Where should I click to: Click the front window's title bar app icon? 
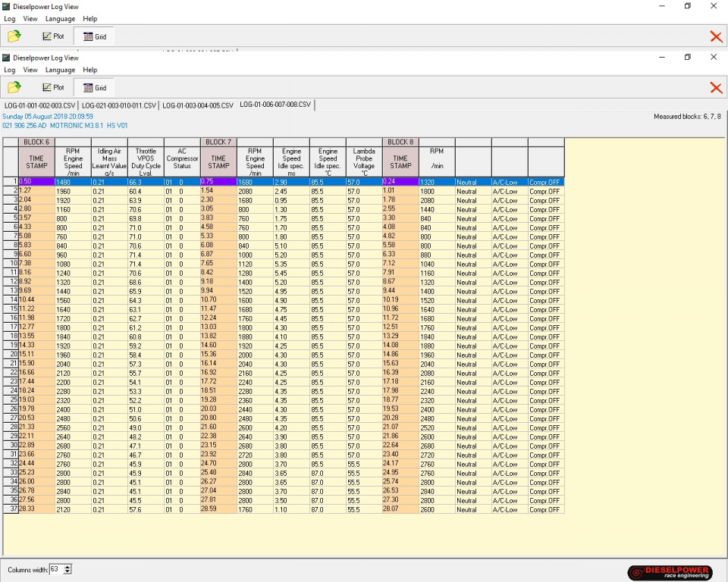tap(6, 58)
